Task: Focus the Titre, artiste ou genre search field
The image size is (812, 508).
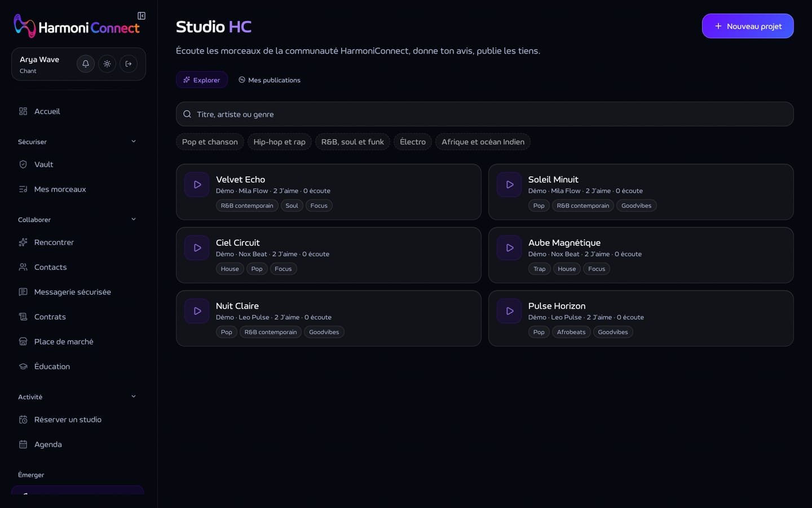Action: coord(484,114)
